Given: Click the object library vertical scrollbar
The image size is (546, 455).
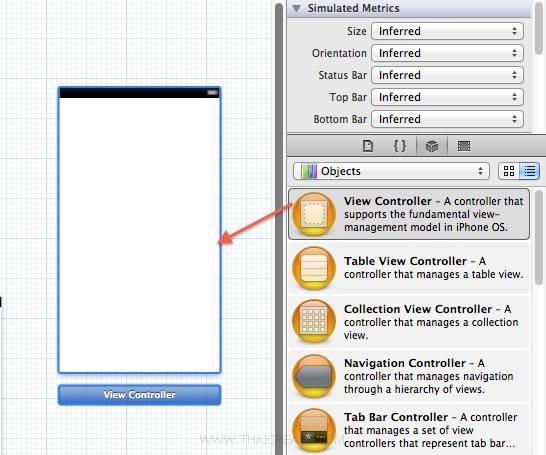Looking at the screenshot, I should [x=539, y=237].
